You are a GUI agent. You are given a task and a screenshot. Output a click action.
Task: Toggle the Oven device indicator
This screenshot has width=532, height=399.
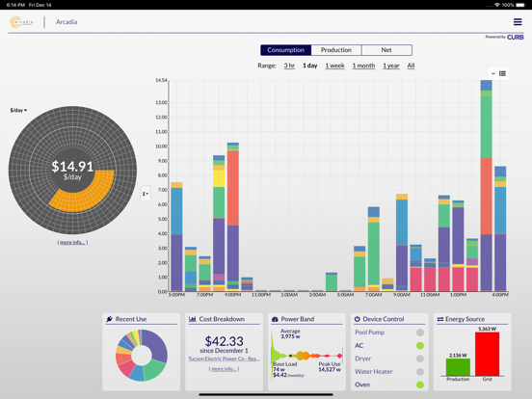click(419, 385)
